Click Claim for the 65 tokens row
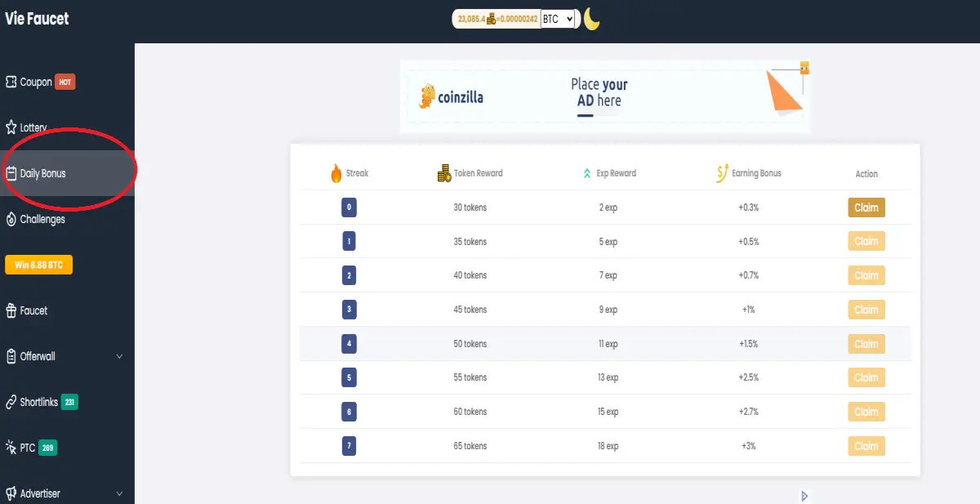Viewport: 980px width, 504px height. (866, 446)
